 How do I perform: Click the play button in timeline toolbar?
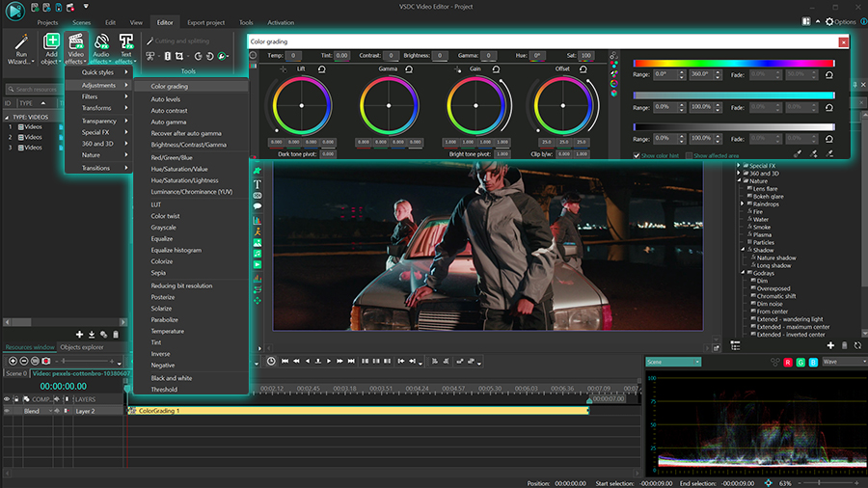[x=328, y=362]
